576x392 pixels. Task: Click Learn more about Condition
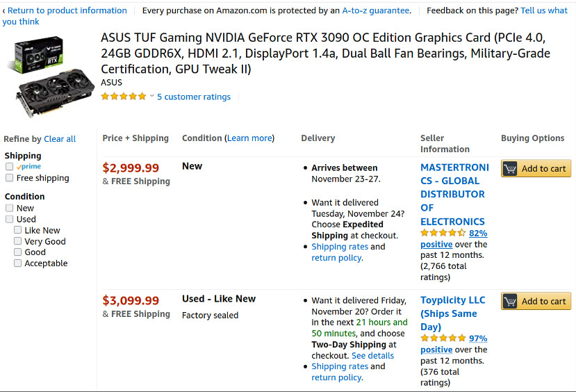coord(249,138)
